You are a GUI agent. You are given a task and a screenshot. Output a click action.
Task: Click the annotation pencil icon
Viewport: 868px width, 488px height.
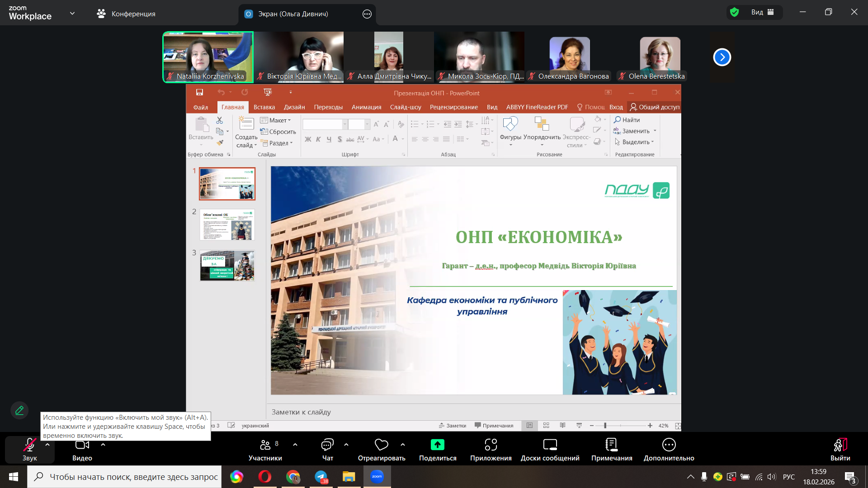point(19,410)
